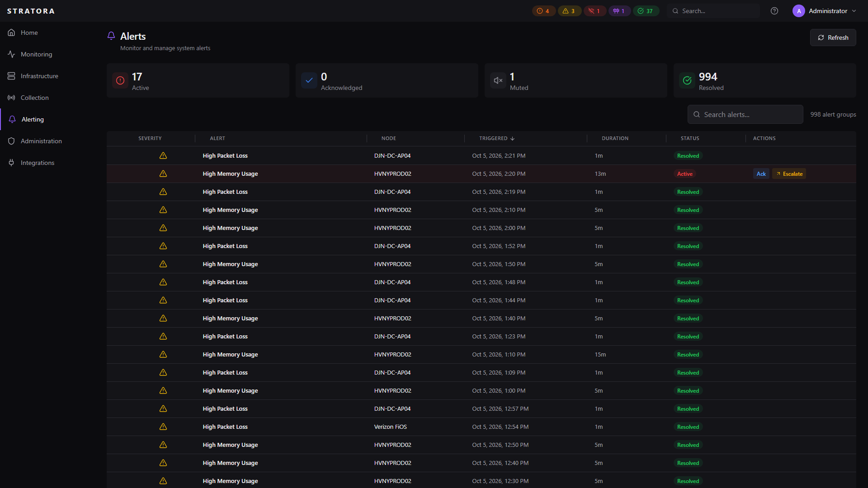Select the 15m duration cell
Screen dimensions: 868x488
pyautogui.click(x=600, y=355)
